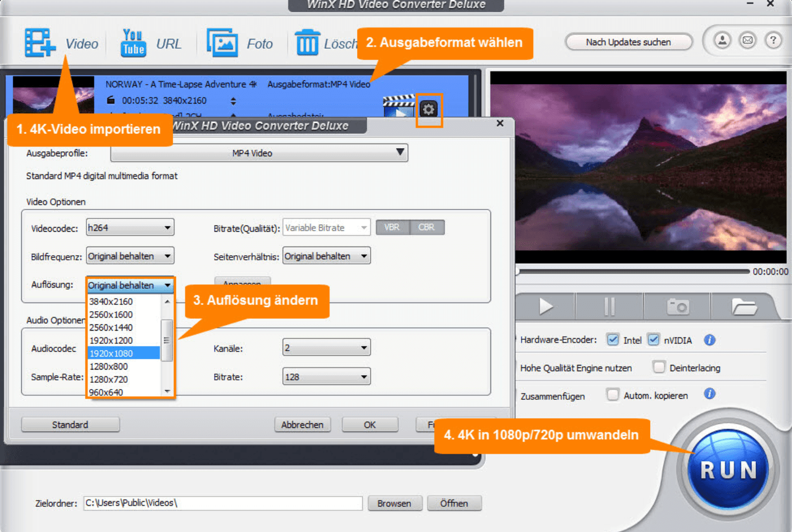
Task: Select 1920x1080 resolution
Action: tap(124, 354)
